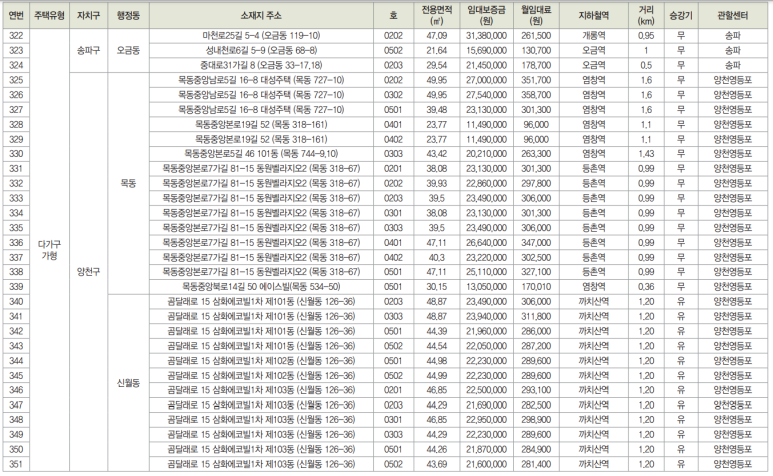Select deposit value 31,380,000

click(487, 35)
